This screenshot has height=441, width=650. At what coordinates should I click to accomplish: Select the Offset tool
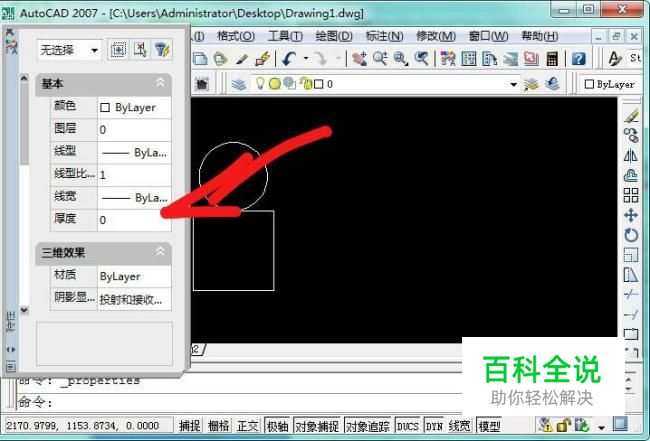point(631,176)
